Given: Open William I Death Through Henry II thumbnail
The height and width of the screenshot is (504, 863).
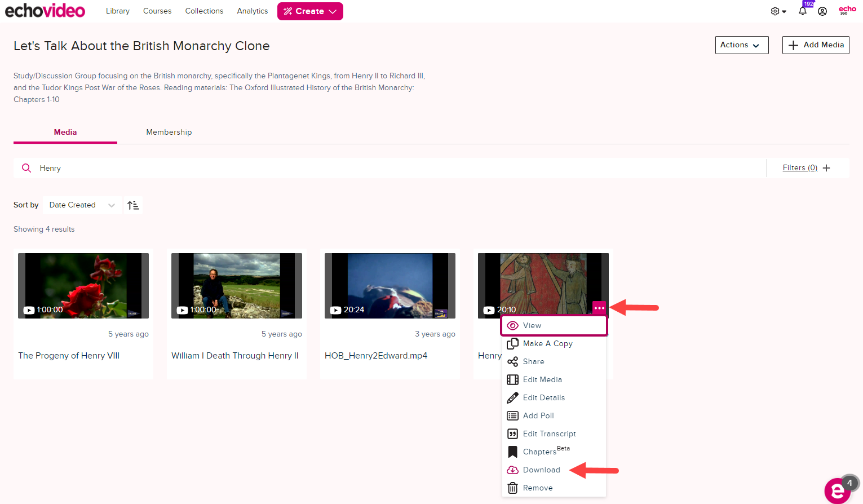Looking at the screenshot, I should click(x=237, y=286).
